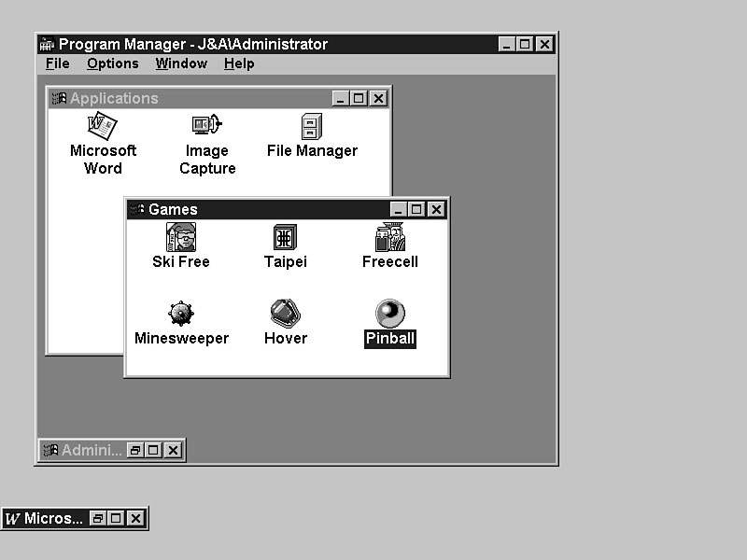The image size is (747, 560).
Task: Open the Hover game icon
Action: [x=285, y=314]
